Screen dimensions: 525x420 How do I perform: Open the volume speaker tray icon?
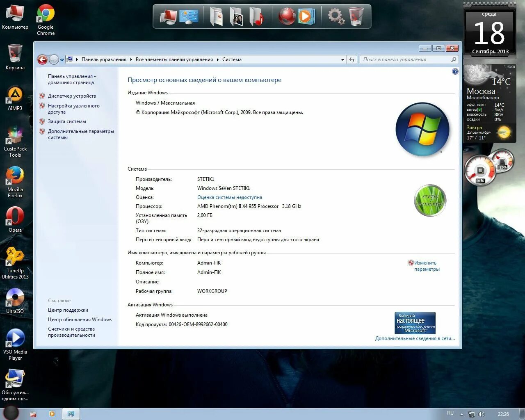pyautogui.click(x=482, y=414)
